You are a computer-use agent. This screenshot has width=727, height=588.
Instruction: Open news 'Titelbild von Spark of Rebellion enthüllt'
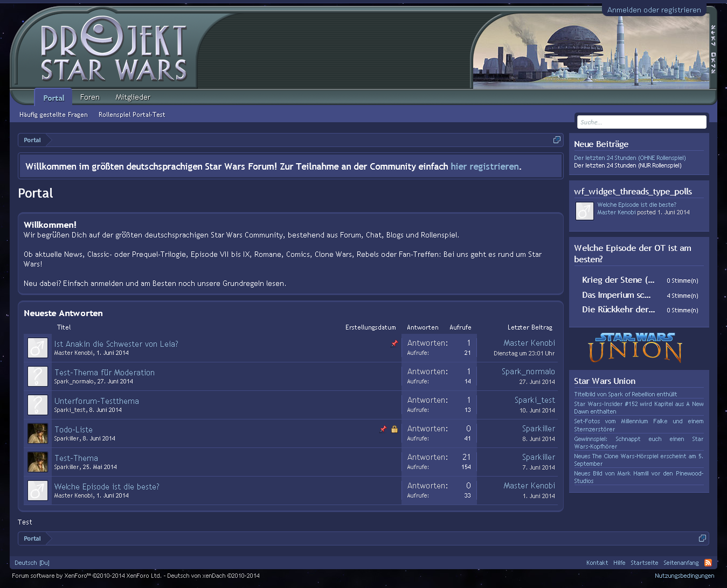click(x=625, y=394)
